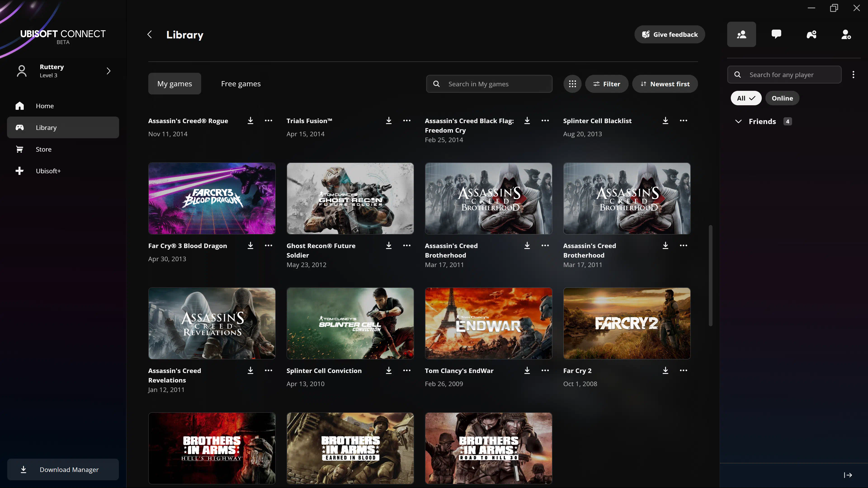This screenshot has height=488, width=868.
Task: Switch library to grid view icon
Action: tap(572, 84)
